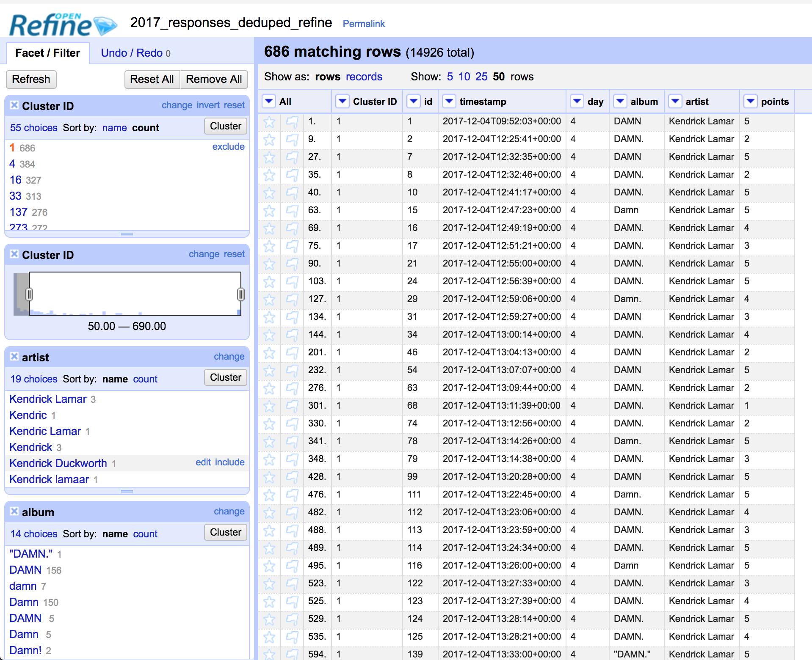Sort album facet by count
Image resolution: width=812 pixels, height=660 pixels.
pyautogui.click(x=145, y=534)
